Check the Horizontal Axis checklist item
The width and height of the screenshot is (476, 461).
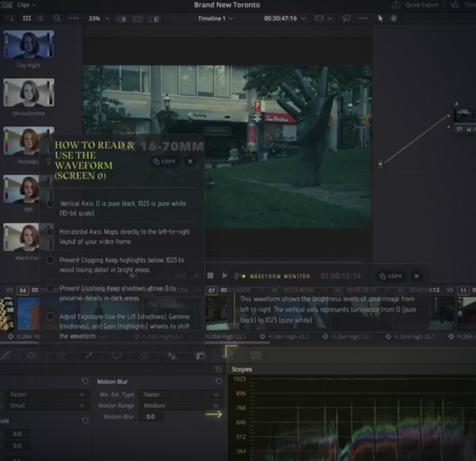click(51, 232)
